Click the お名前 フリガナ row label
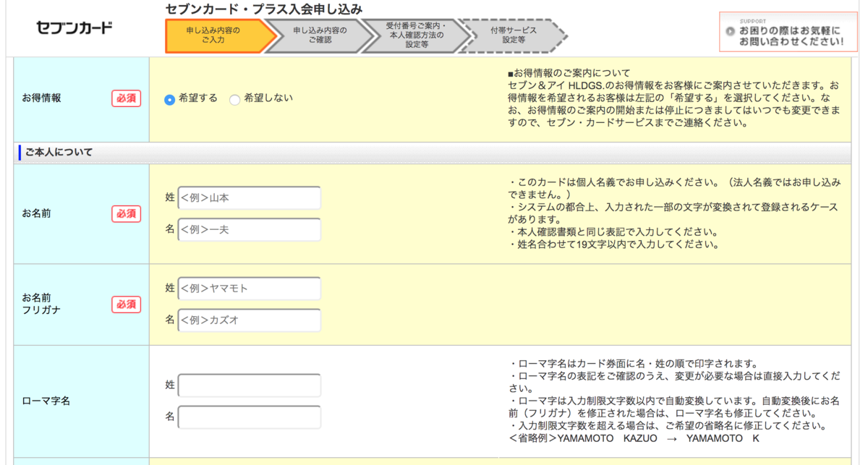The height and width of the screenshot is (465, 868). (x=42, y=304)
